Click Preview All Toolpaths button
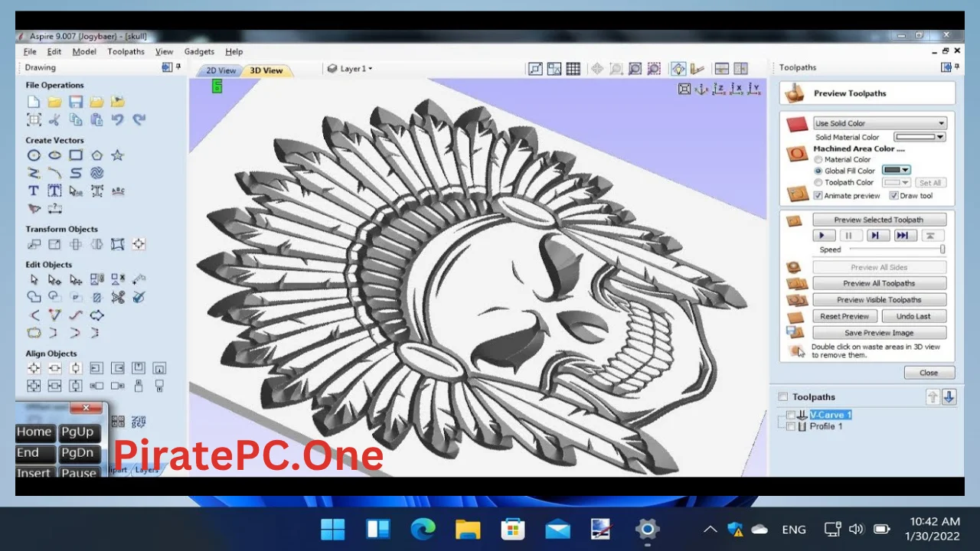Image resolution: width=980 pixels, height=551 pixels. pyautogui.click(x=879, y=283)
